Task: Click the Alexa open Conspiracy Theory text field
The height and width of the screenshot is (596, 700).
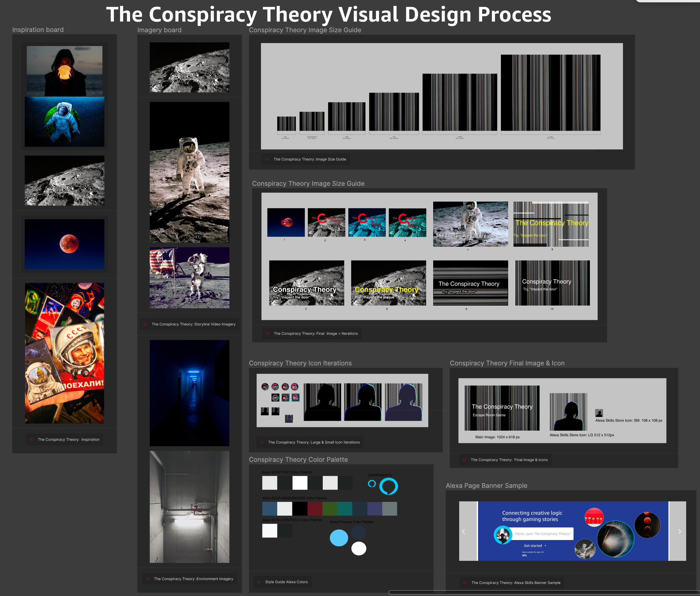Action: pos(543,534)
